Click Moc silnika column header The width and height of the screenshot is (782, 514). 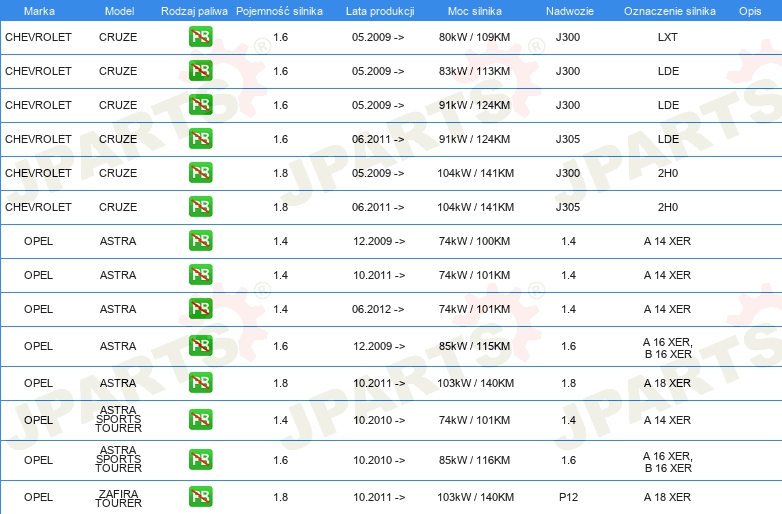coord(475,11)
